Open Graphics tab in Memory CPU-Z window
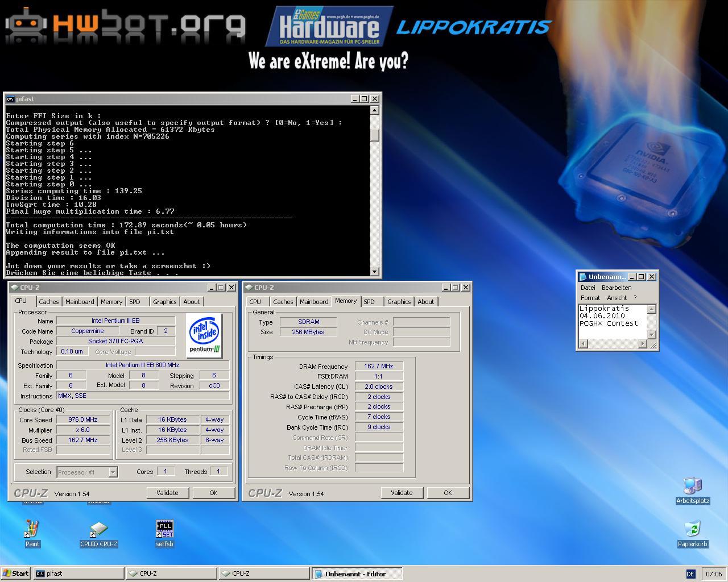This screenshot has height=582, width=728. [399, 302]
